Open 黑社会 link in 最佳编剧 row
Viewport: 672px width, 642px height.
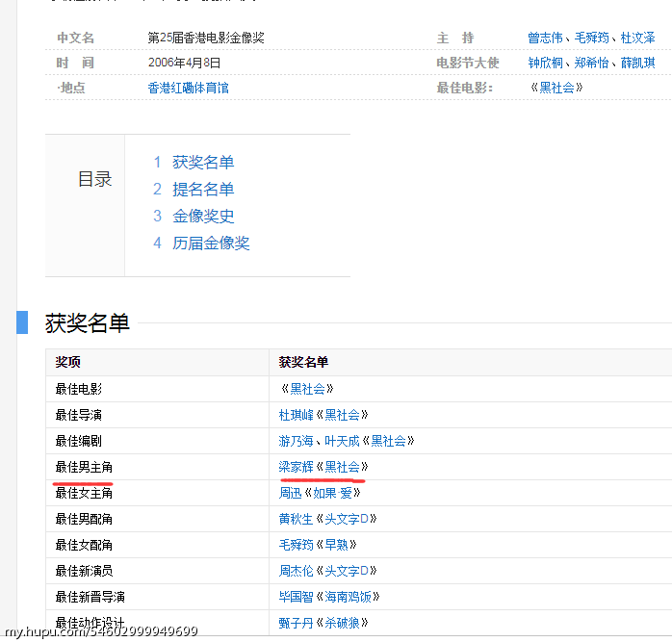388,441
